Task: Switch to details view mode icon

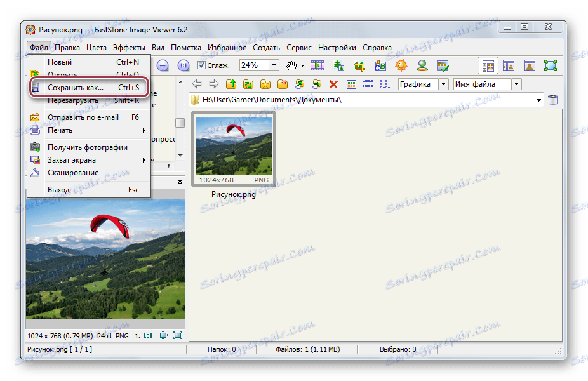Action: (x=368, y=84)
